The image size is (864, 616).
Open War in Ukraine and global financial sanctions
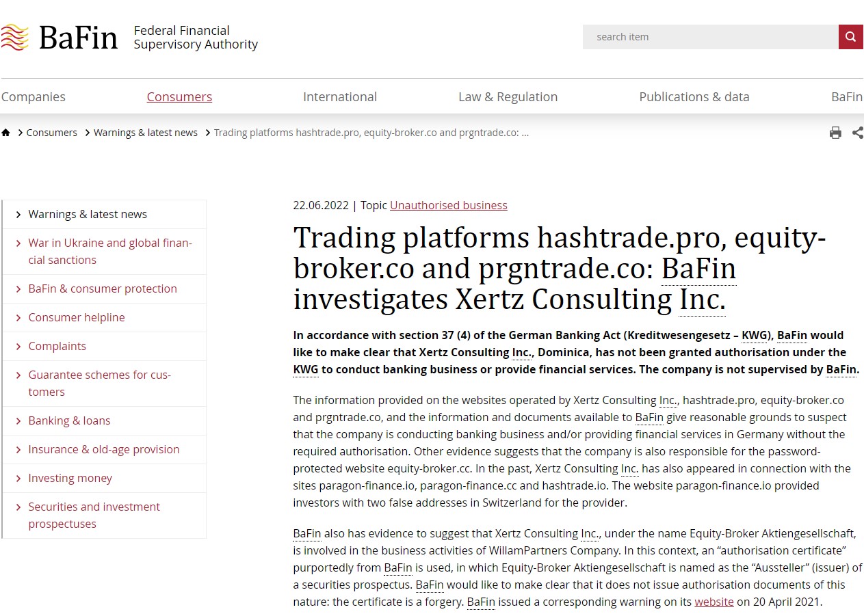tap(110, 251)
